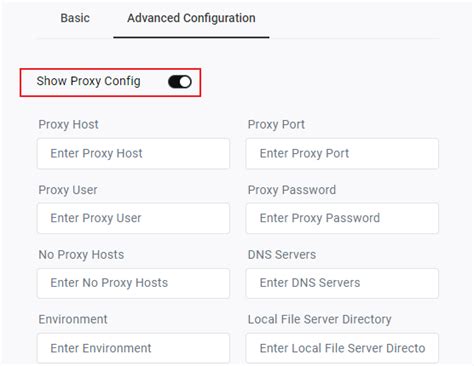Image resolution: width=474 pixels, height=366 pixels.
Task: Focus the Environment text field
Action: [133, 348]
